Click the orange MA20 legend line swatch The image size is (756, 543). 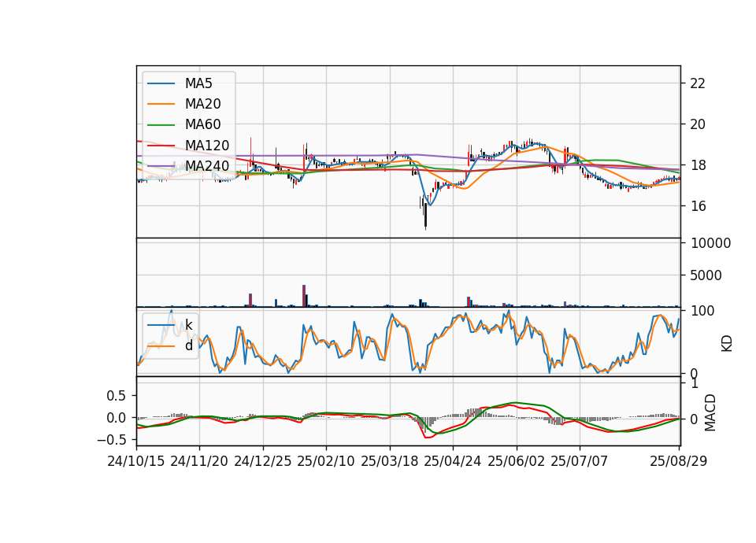[161, 104]
